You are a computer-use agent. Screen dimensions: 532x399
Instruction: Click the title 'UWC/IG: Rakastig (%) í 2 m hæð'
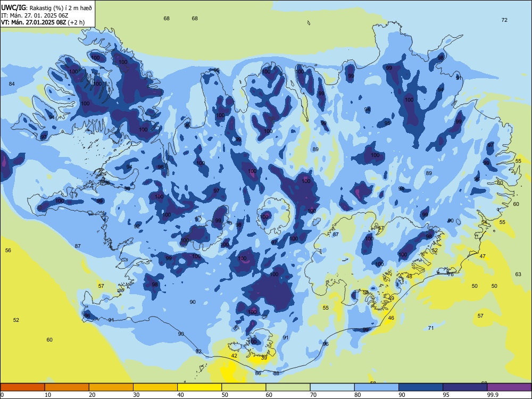[x=46, y=7]
